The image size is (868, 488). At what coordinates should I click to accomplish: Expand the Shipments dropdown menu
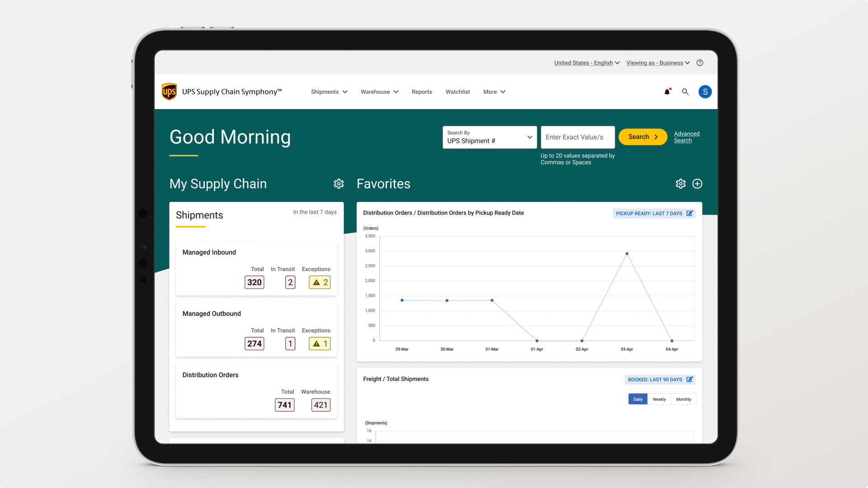(x=328, y=92)
